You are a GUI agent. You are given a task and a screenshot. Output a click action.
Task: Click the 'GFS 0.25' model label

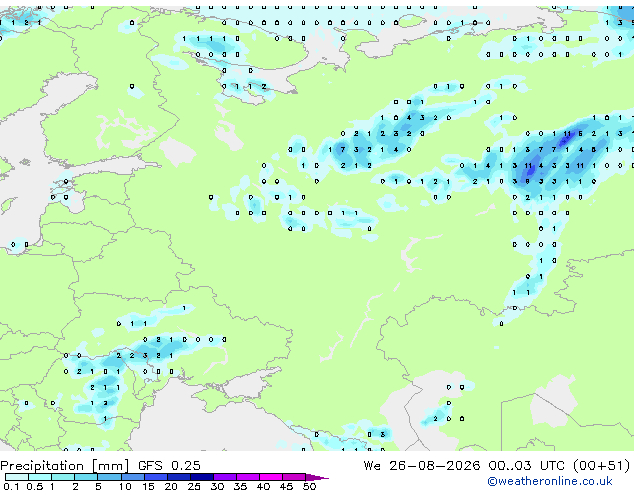point(169,466)
